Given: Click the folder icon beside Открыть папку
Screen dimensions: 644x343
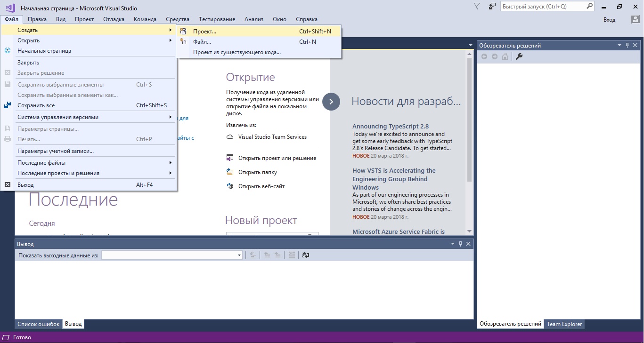Looking at the screenshot, I should tap(230, 172).
